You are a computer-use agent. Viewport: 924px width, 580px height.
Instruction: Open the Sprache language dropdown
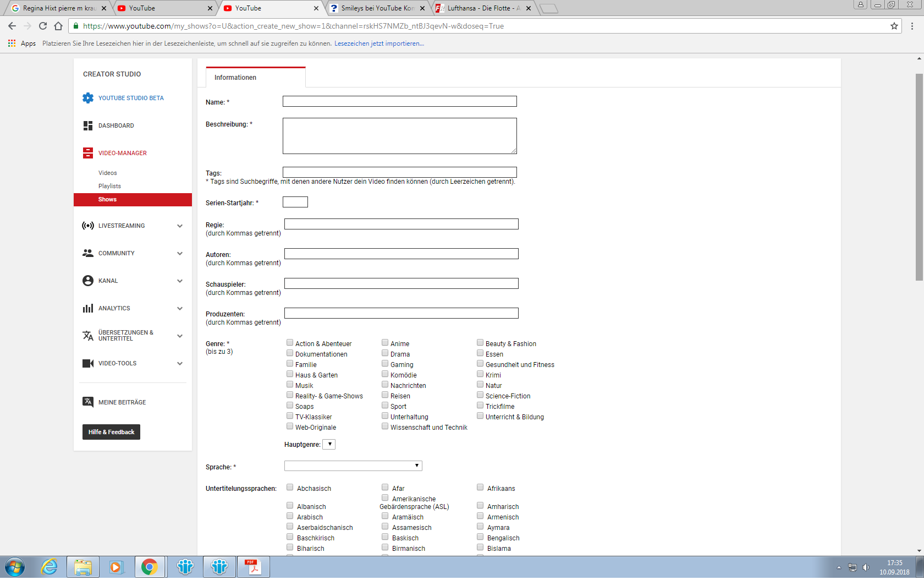pos(353,466)
